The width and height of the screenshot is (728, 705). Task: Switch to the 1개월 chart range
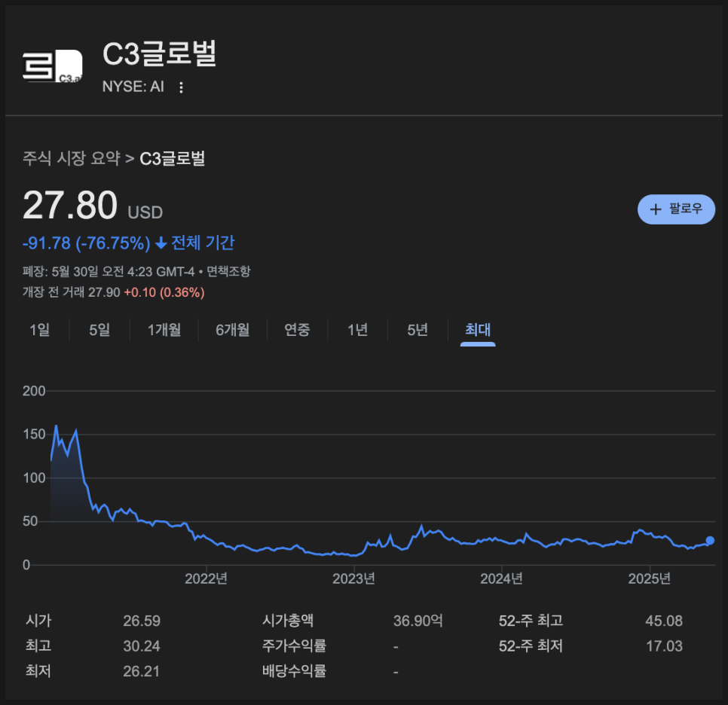coord(164,330)
